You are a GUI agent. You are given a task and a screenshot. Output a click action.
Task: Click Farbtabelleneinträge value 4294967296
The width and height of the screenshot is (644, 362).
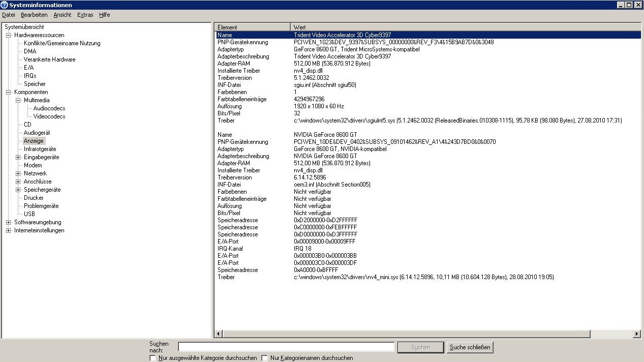(x=309, y=99)
